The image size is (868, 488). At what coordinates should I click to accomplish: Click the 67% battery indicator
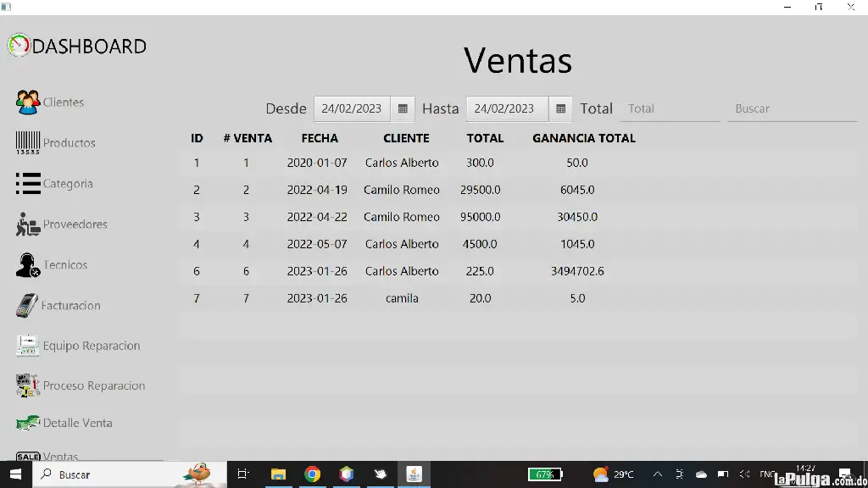click(545, 474)
